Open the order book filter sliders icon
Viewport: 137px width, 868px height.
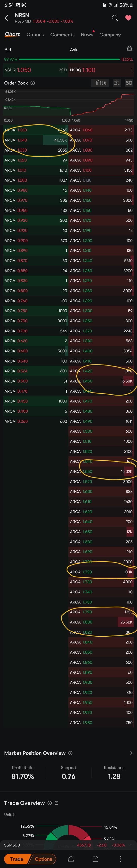coord(117,83)
